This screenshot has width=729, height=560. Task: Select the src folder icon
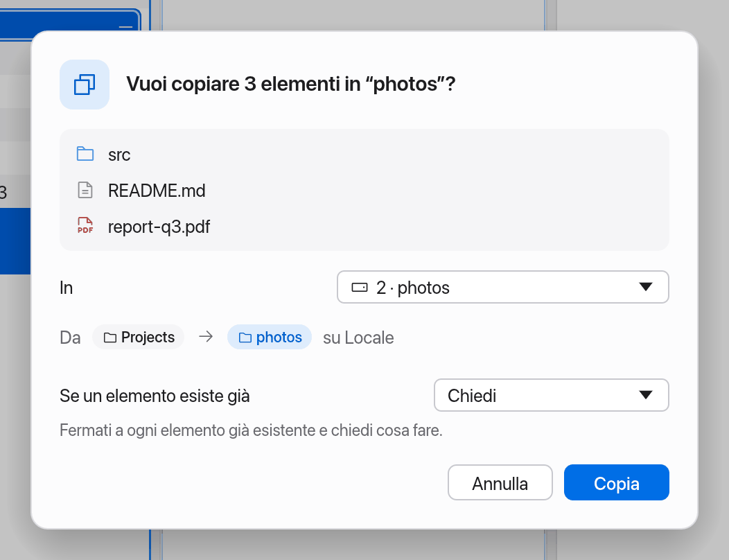(x=85, y=154)
